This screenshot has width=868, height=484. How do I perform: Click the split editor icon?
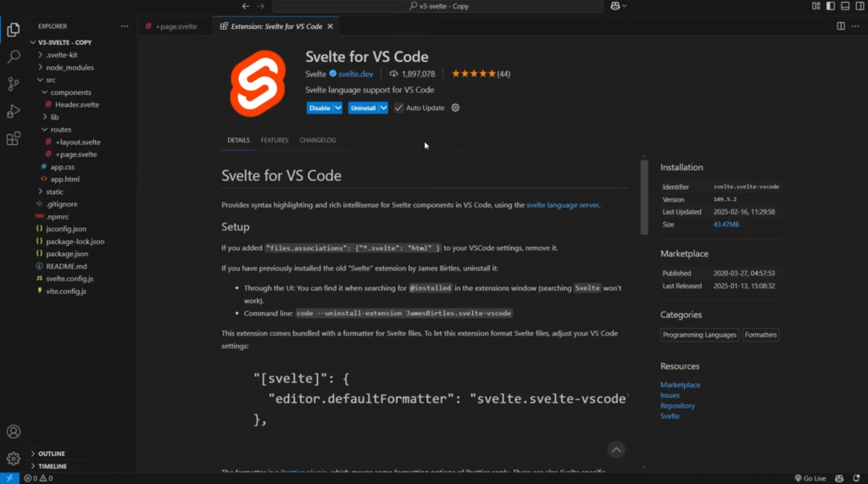(841, 26)
